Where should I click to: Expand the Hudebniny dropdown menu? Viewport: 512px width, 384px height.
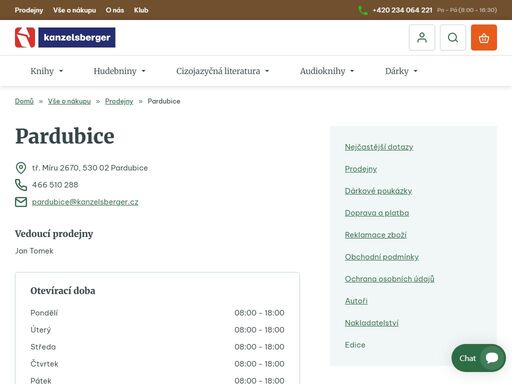[119, 71]
